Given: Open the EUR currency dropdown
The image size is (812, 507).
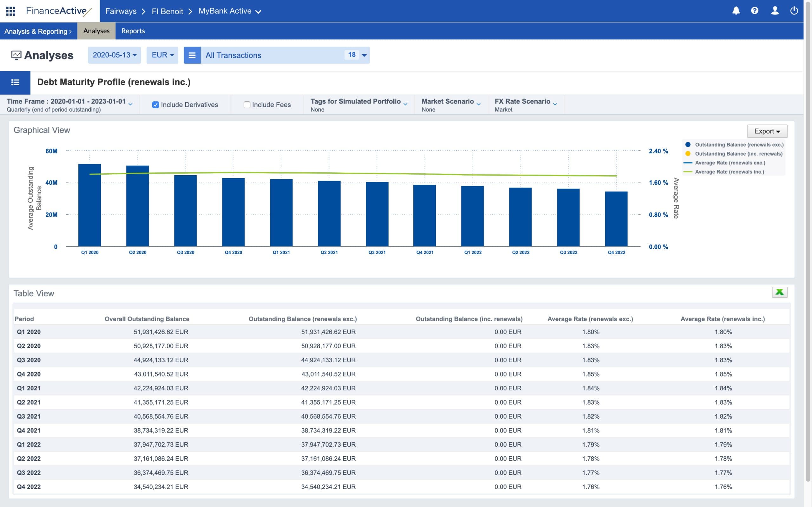Looking at the screenshot, I should (162, 55).
